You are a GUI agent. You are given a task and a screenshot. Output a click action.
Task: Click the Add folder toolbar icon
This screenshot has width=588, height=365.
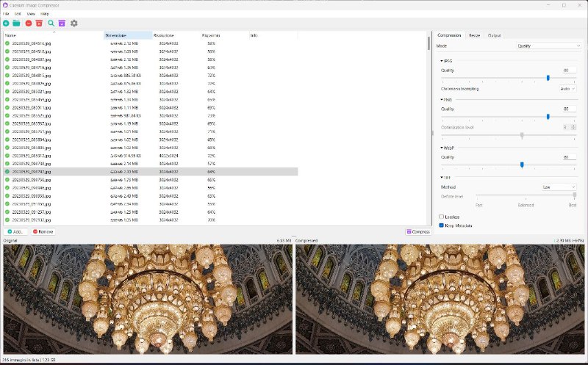(16, 24)
